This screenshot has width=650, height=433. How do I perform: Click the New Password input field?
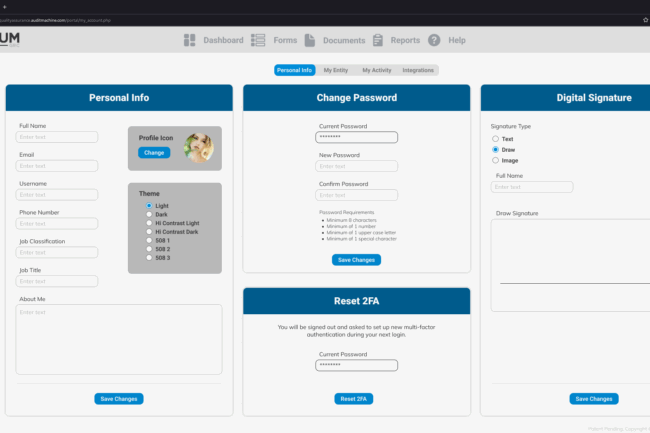tap(357, 166)
